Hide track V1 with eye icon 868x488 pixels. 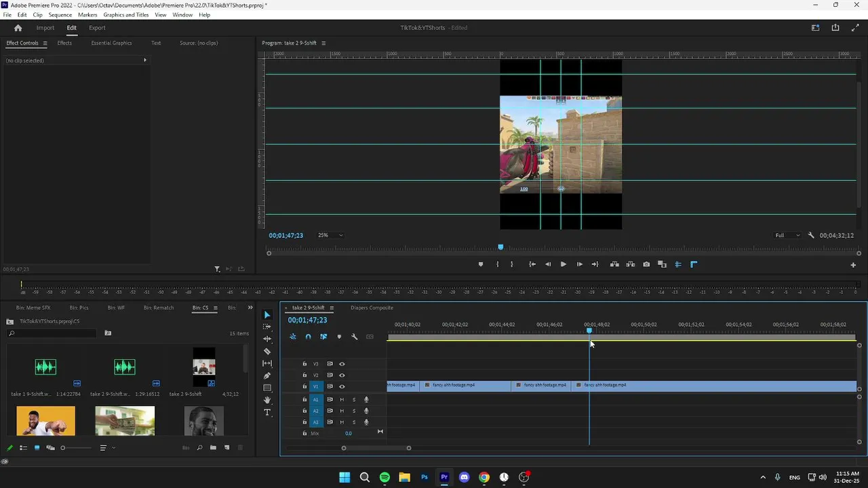coord(342,386)
